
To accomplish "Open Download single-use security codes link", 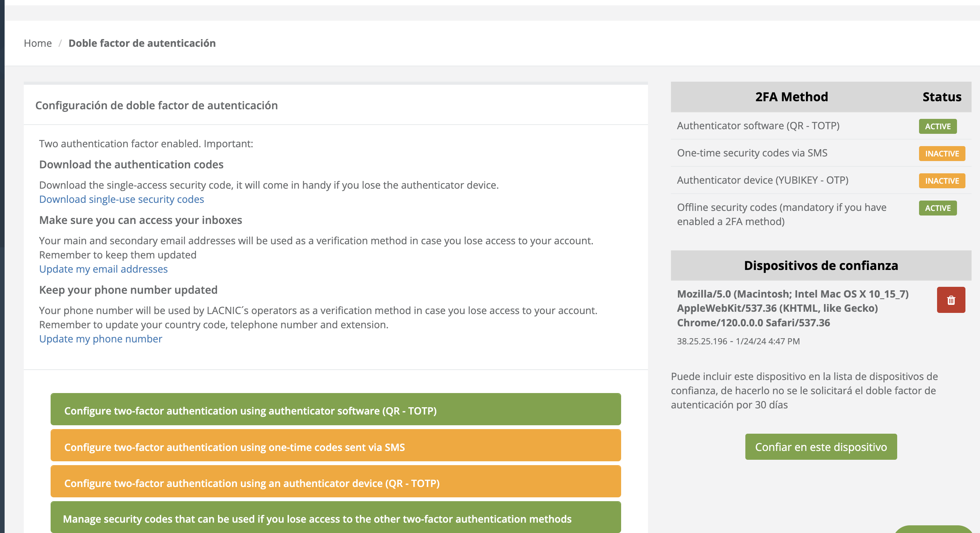I will pos(122,199).
